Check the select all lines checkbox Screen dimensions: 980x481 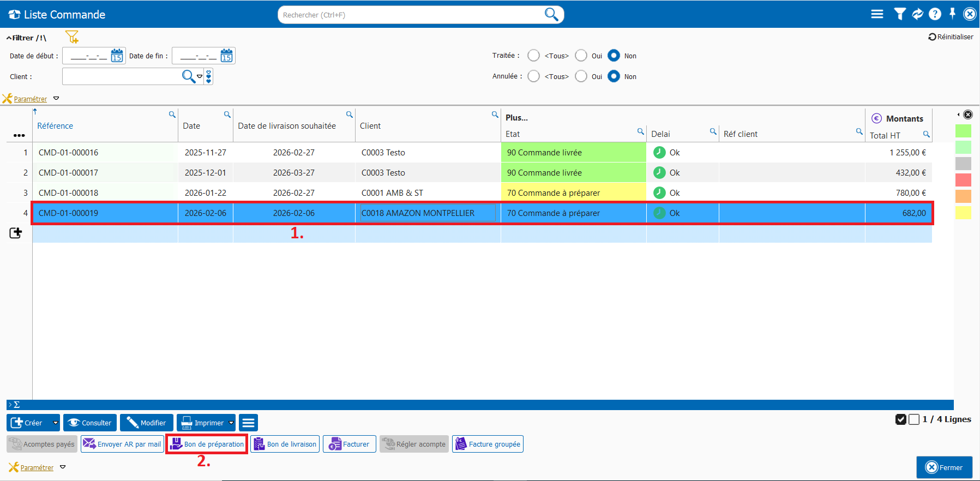coord(901,419)
